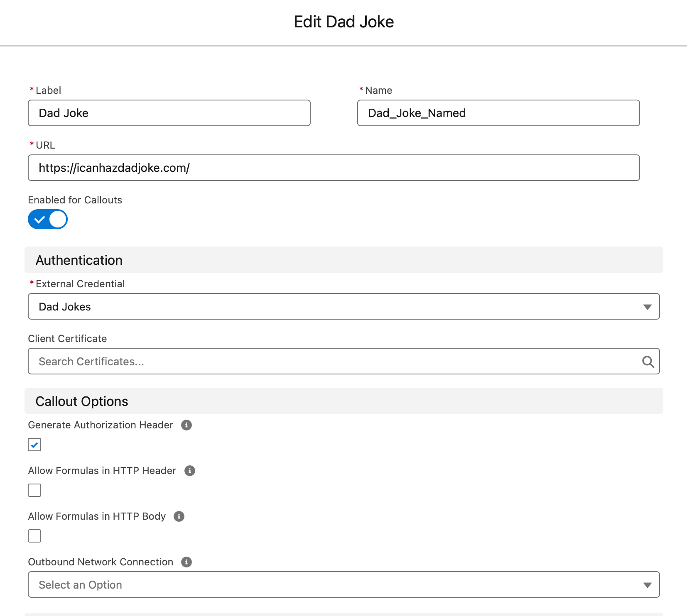Enable Allow Formulas in HTTP Header checkbox
The width and height of the screenshot is (687, 616).
(34, 490)
